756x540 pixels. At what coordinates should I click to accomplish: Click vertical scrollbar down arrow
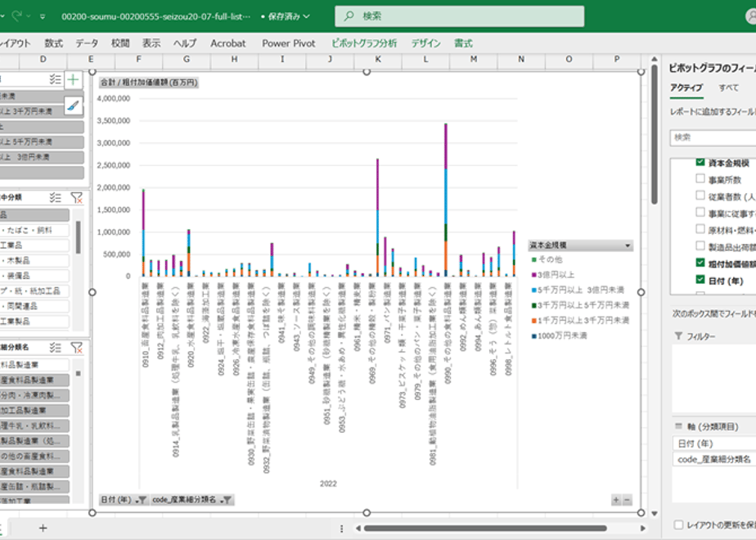point(655,514)
